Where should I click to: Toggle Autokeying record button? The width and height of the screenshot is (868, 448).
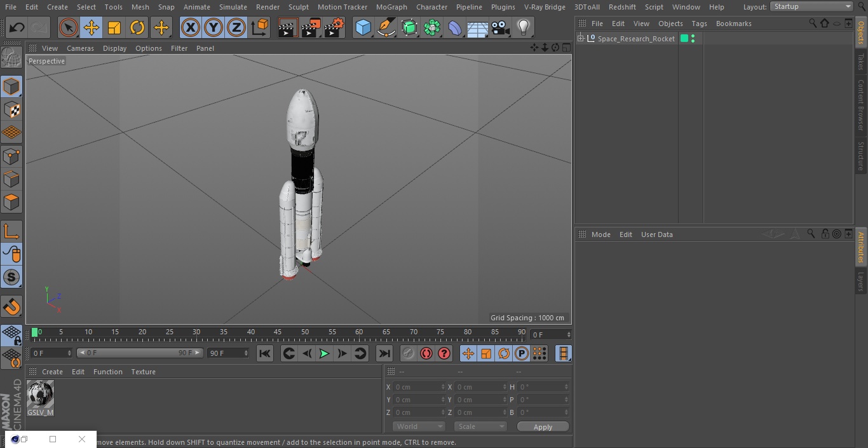(426, 353)
